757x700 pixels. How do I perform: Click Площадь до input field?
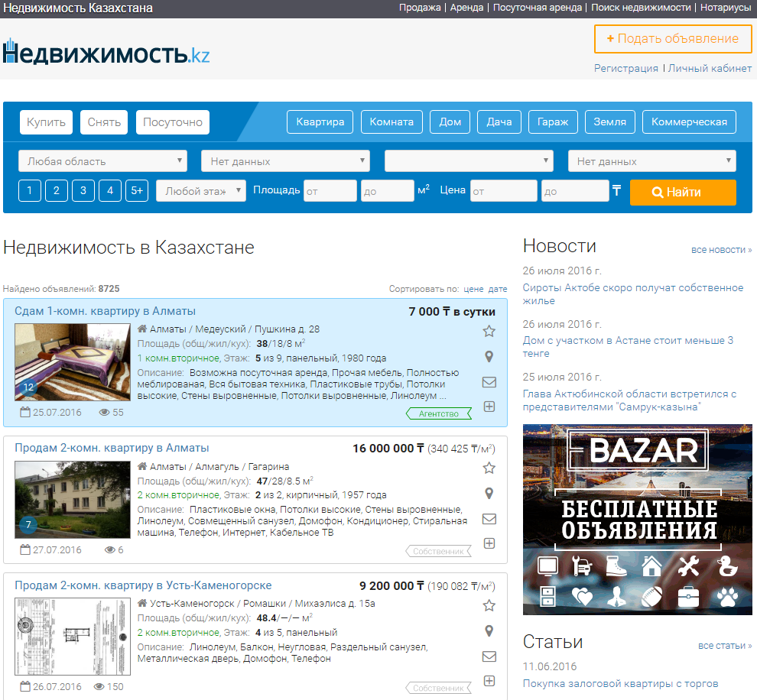pyautogui.click(x=388, y=190)
